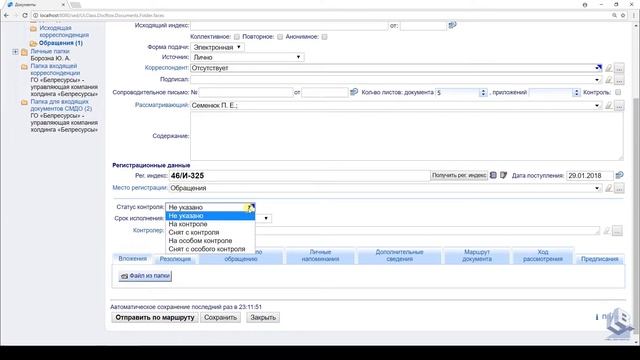Image resolution: width=640 pixels, height=360 pixels.
Task: Click Сохранить button
Action: 220,318
